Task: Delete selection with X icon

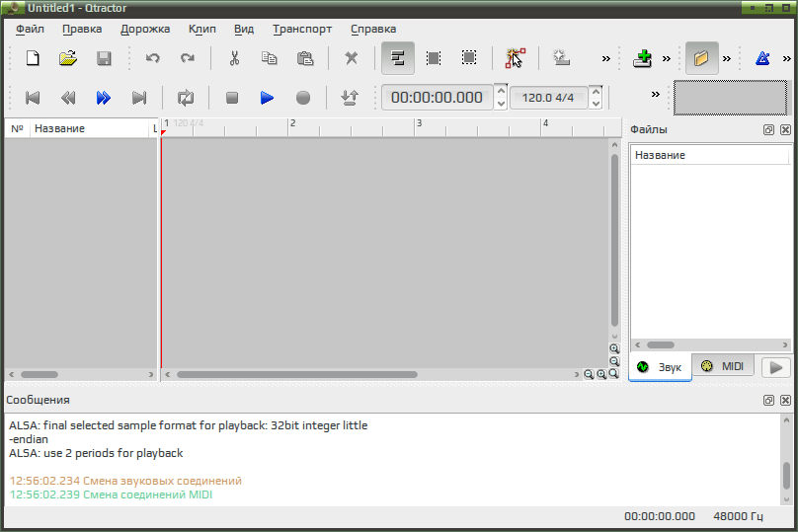Action: [x=352, y=58]
